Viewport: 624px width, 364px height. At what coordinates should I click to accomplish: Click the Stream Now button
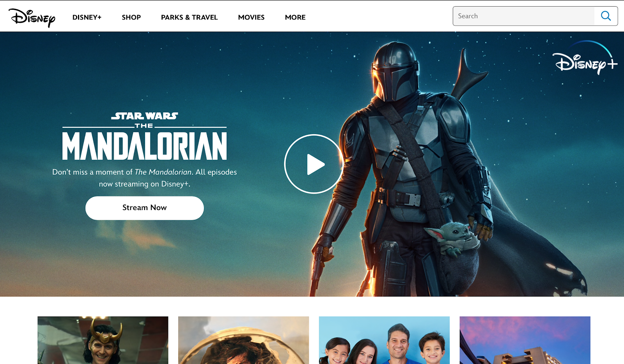(x=145, y=208)
